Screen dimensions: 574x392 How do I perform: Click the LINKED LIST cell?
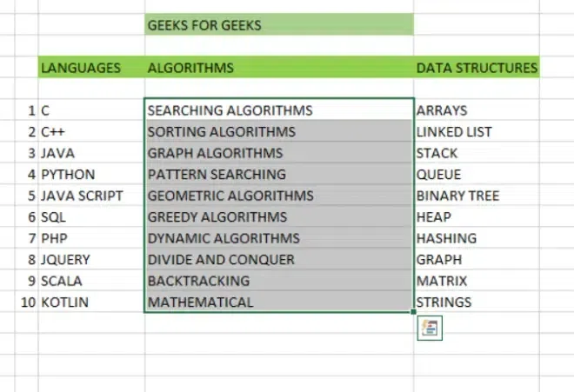tap(454, 132)
